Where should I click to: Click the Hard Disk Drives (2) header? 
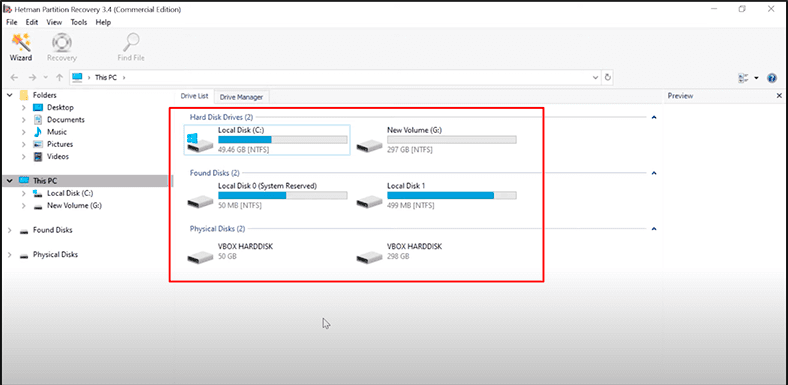(x=221, y=117)
